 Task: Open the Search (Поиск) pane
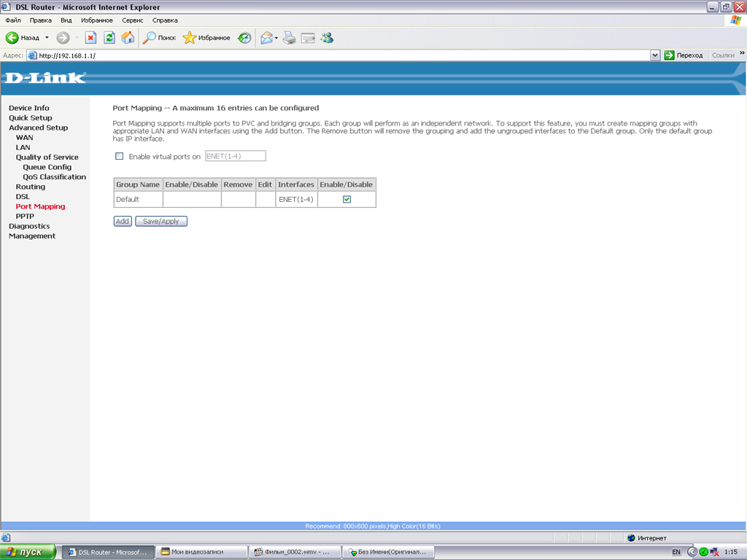coord(159,38)
